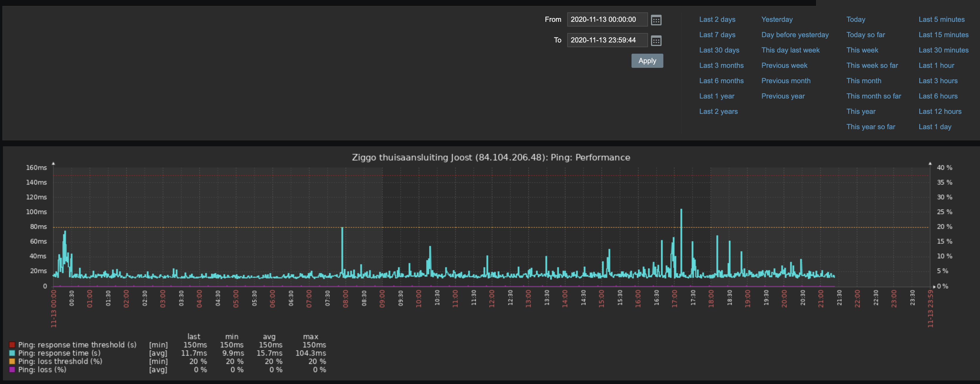This screenshot has height=384, width=980.
Task: Click the purple Ping loss legend swatch
Action: pos(12,370)
